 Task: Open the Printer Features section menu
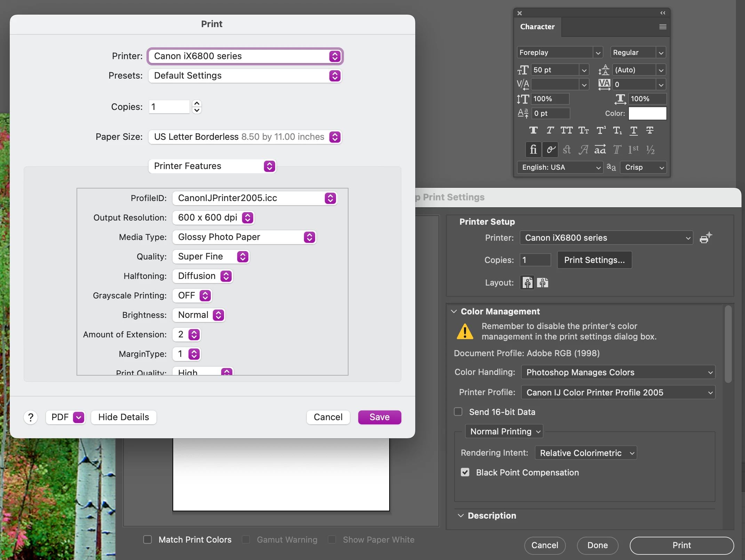(212, 166)
